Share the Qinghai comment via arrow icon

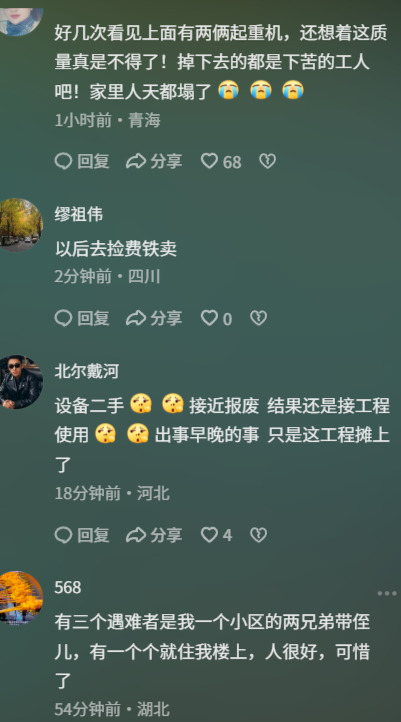(154, 161)
